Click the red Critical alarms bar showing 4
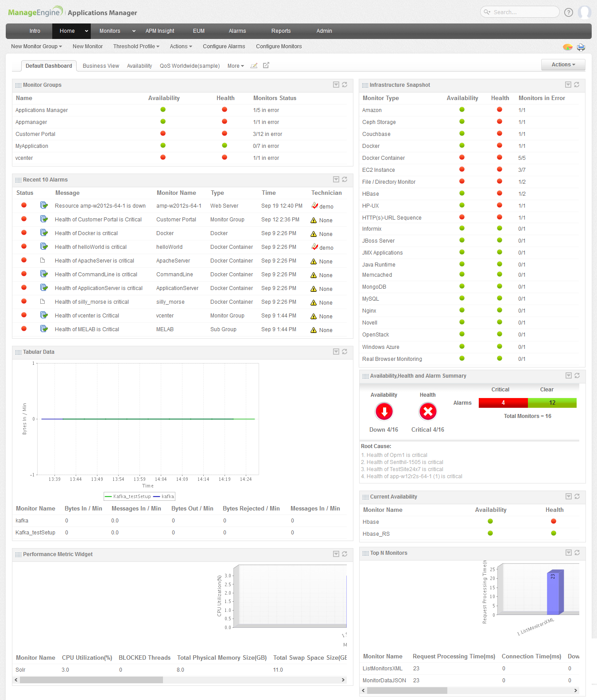This screenshot has width=597, height=700. (503, 402)
